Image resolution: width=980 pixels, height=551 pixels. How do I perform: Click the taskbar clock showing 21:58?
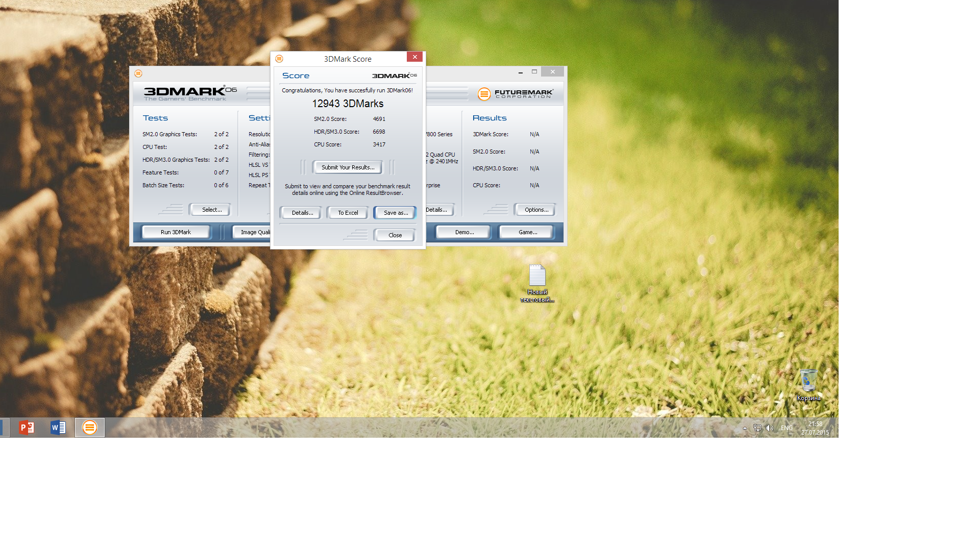[x=815, y=428]
